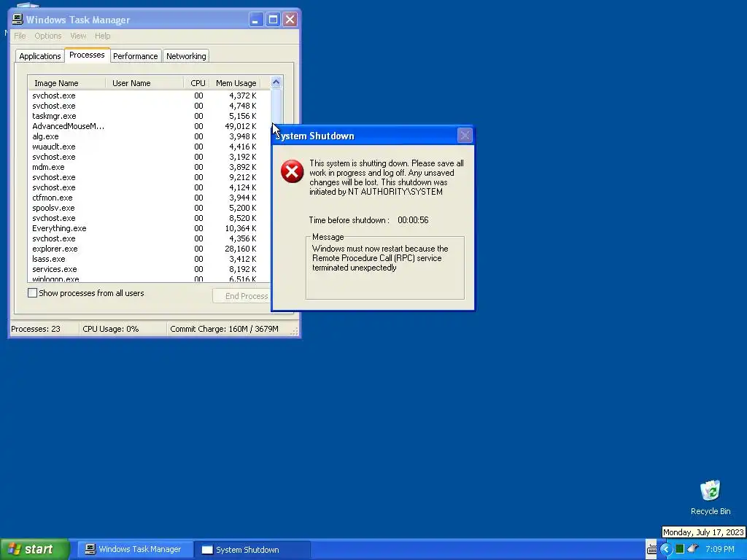This screenshot has height=560, width=747.
Task: Click the process list scrollbar thumb
Action: pos(276,107)
